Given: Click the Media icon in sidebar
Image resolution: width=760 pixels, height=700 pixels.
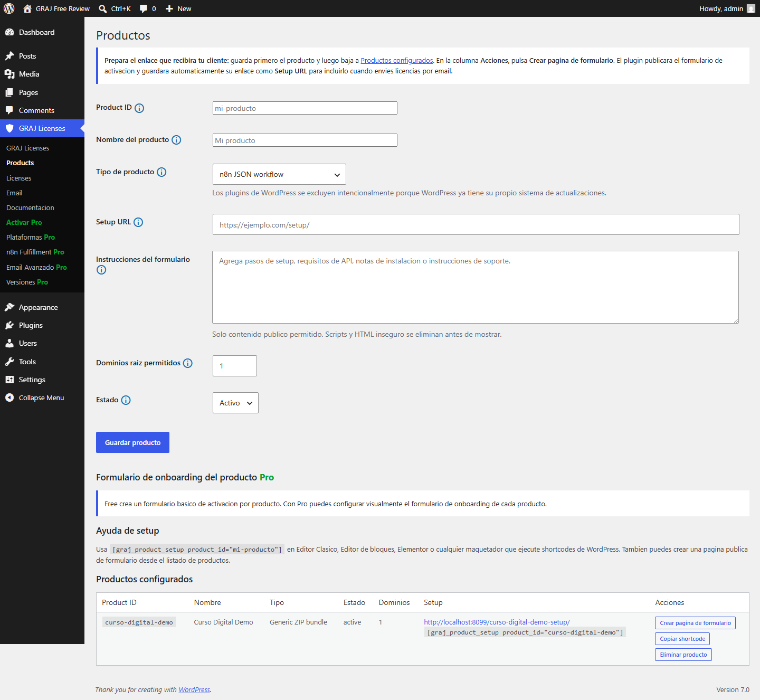Looking at the screenshot, I should [x=9, y=74].
